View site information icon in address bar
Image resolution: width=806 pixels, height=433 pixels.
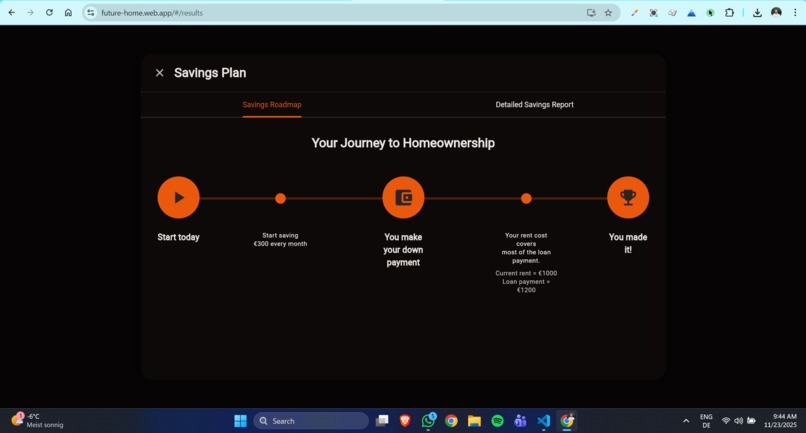91,13
